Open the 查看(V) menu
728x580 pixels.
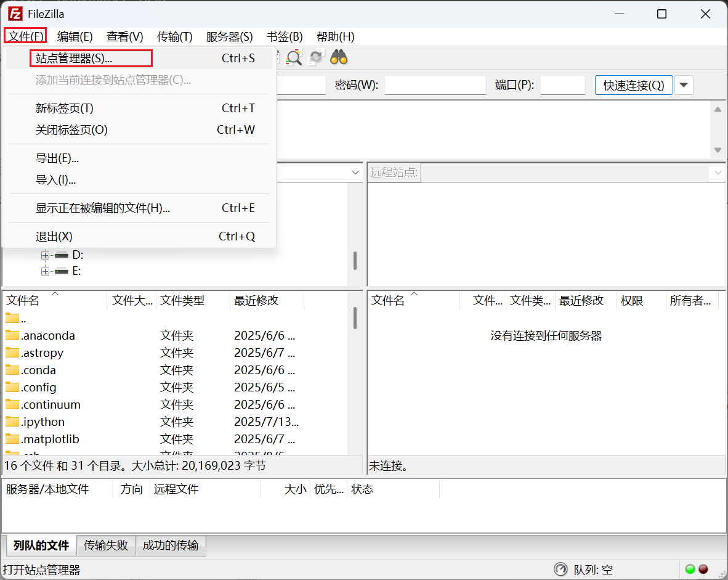pyautogui.click(x=124, y=36)
